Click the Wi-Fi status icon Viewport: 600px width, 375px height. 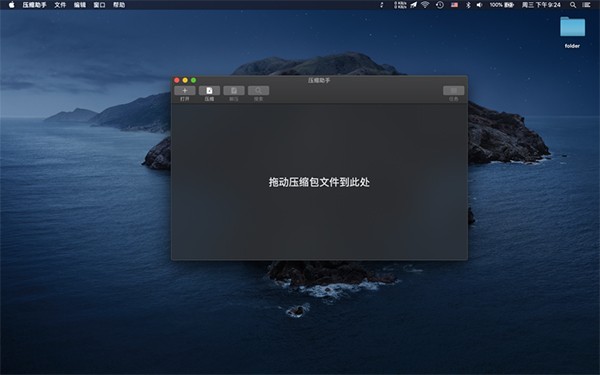425,5
